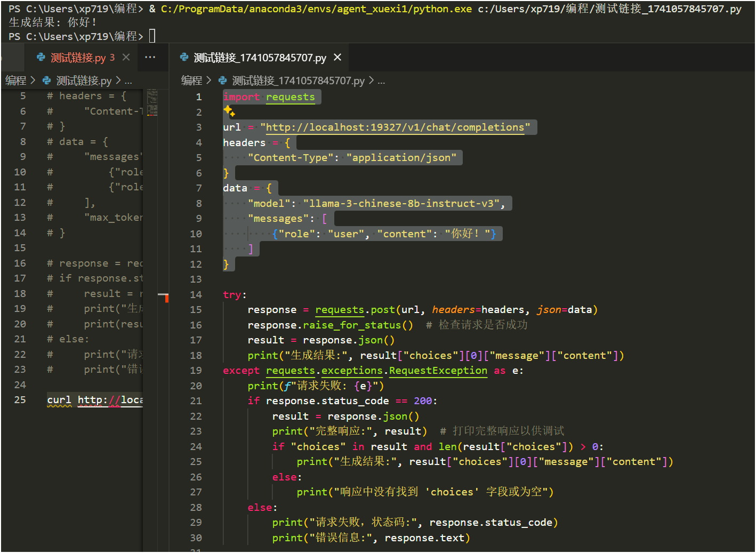
Task: Click line number 25 in left editor gutter
Action: pos(20,400)
